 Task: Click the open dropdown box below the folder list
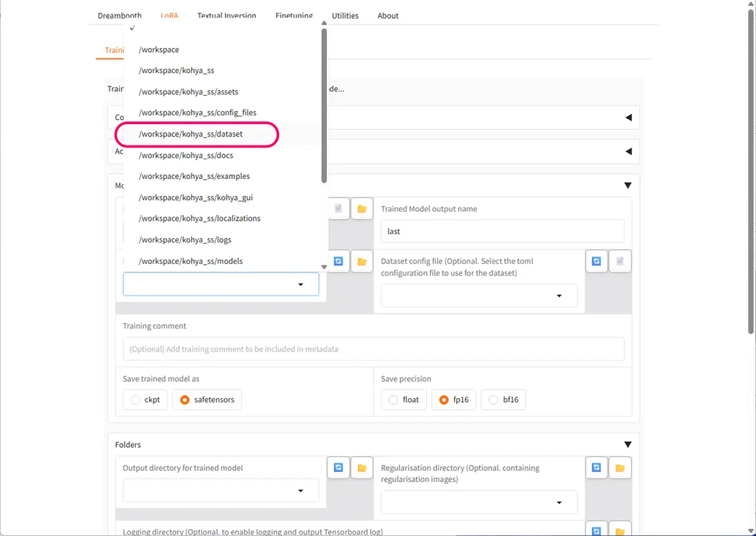point(220,284)
